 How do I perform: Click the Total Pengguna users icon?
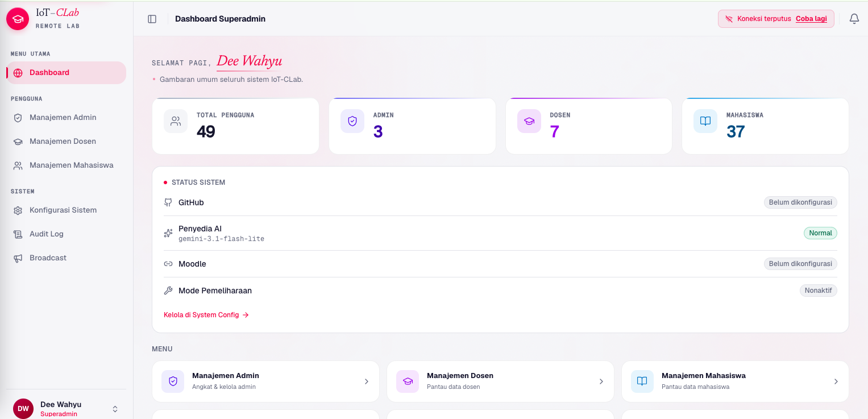click(176, 121)
